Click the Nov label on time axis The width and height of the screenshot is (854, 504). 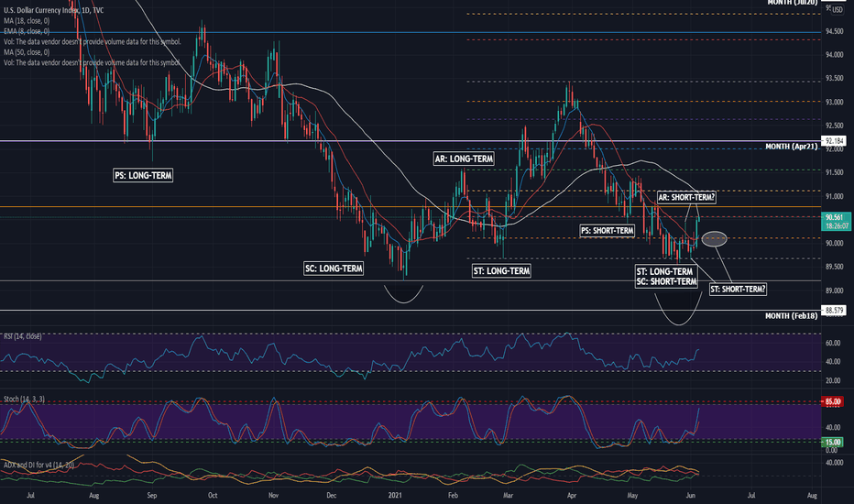(x=274, y=496)
